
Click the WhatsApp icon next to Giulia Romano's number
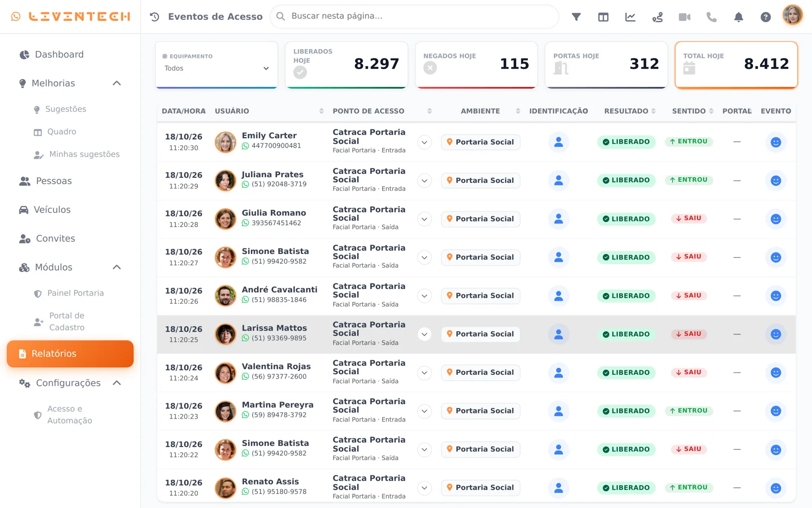(246, 223)
